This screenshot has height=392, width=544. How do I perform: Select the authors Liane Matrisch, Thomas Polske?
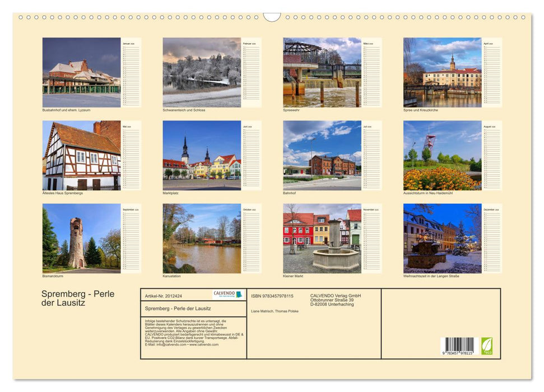pos(275,311)
